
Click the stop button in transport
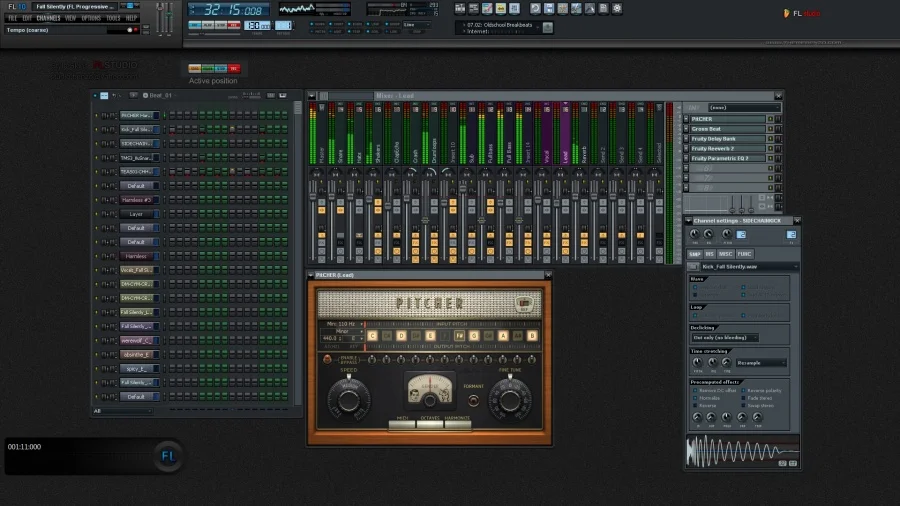pyautogui.click(x=220, y=25)
